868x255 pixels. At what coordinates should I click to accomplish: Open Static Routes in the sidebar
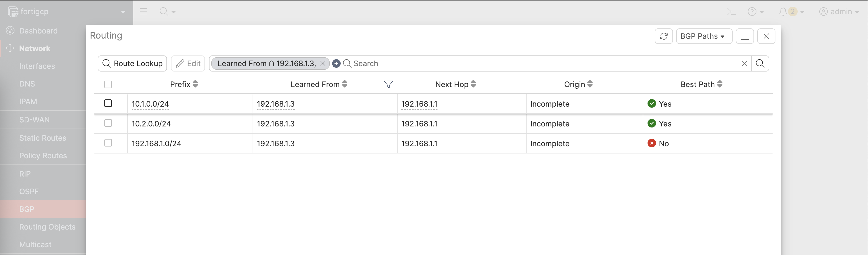tap(43, 138)
